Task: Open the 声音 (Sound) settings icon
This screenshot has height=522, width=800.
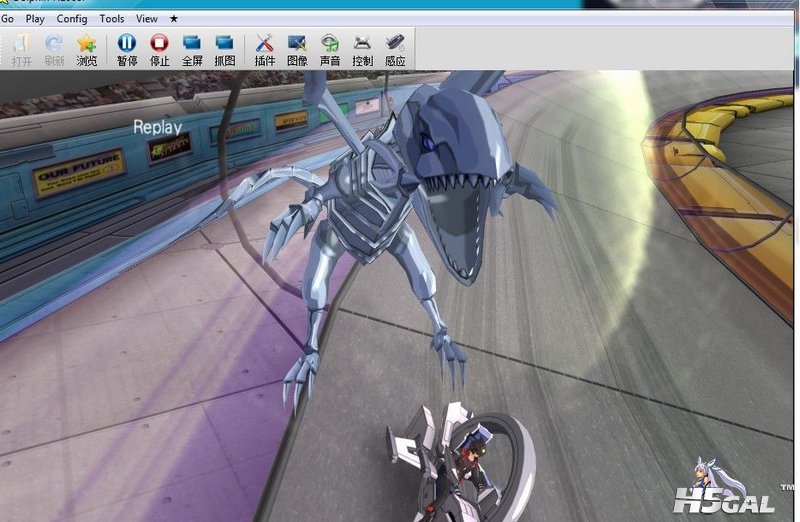Action: pyautogui.click(x=330, y=49)
